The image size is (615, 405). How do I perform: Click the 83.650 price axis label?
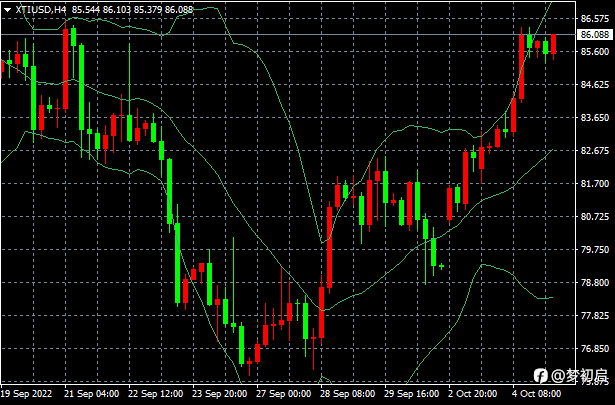point(595,117)
